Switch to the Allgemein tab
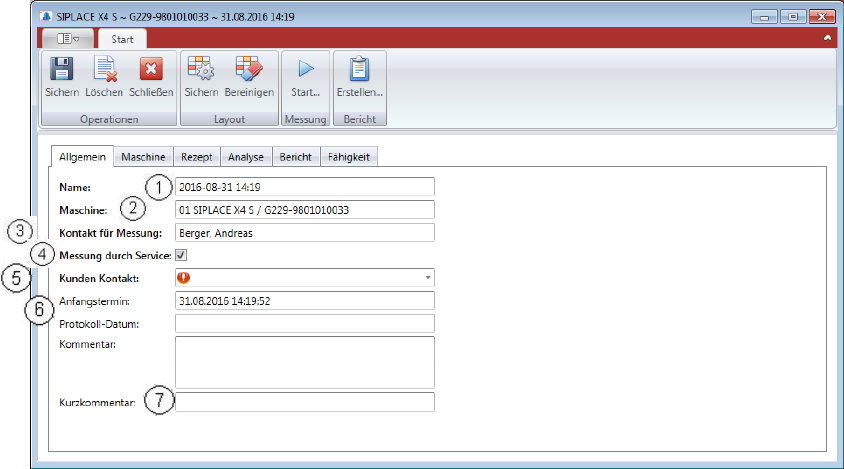Viewport: 844px width, 469px height. [x=82, y=157]
